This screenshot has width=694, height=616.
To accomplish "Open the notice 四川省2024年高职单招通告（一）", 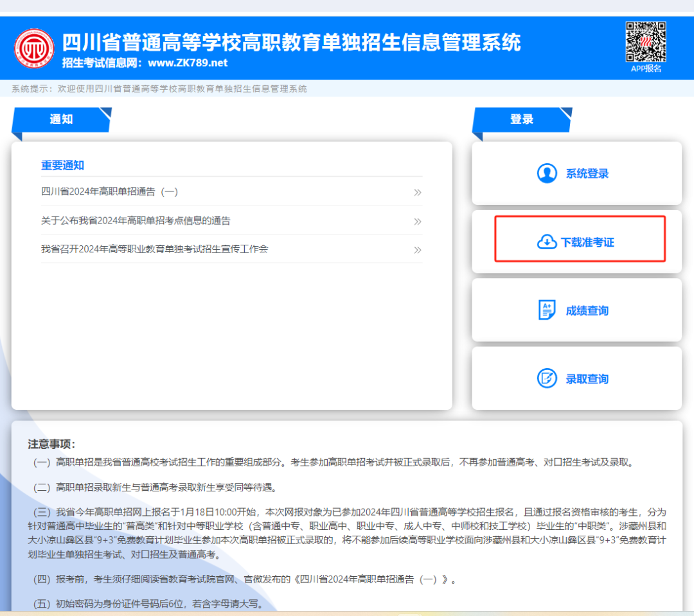I will click(x=109, y=191).
